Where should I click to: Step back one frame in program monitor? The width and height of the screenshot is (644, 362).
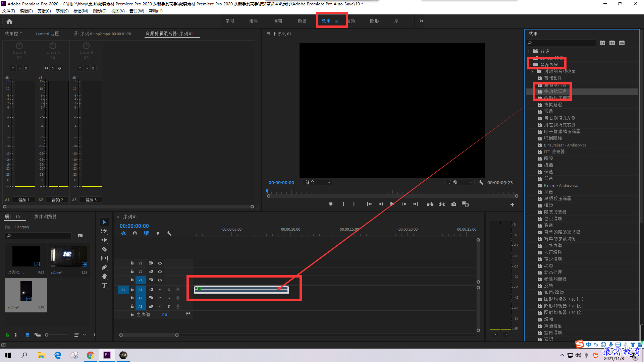381,204
